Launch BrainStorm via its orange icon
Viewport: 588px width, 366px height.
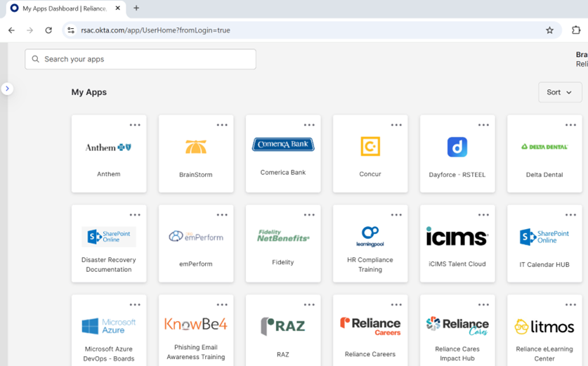196,147
